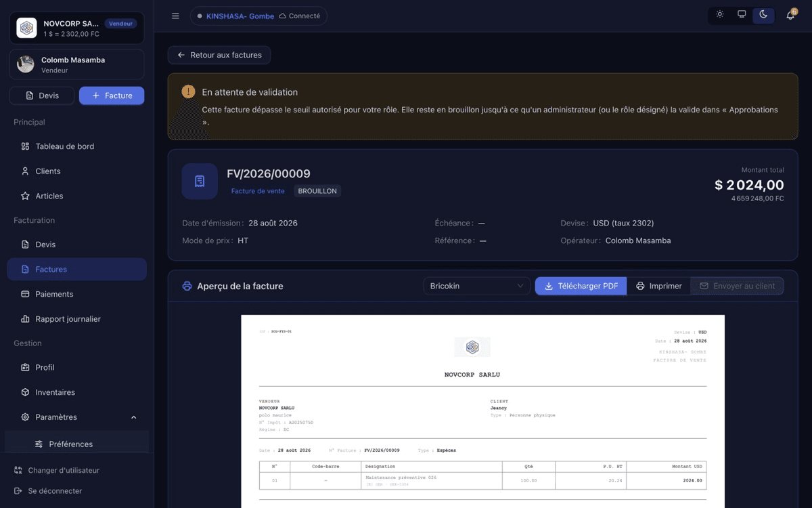Click the Paramètres gear icon
812x508 pixels.
pos(25,417)
